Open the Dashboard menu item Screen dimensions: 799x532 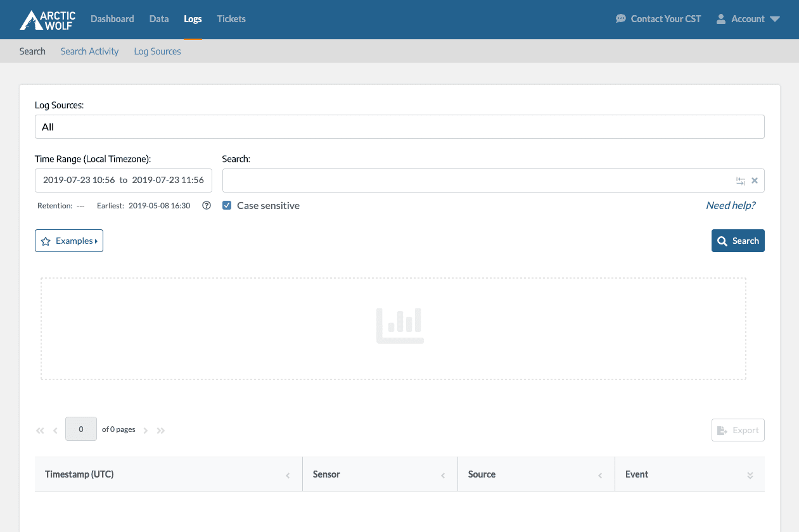click(112, 19)
